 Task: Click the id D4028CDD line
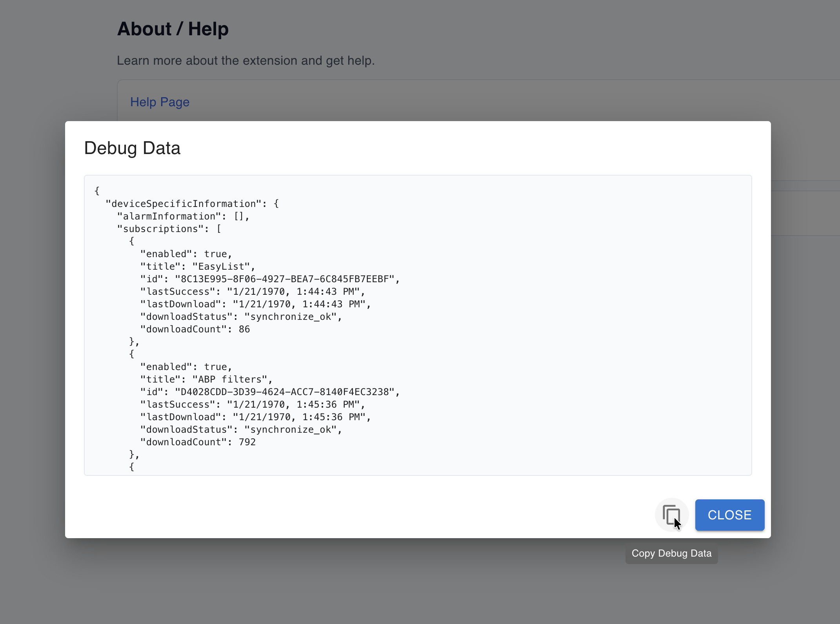click(x=270, y=392)
